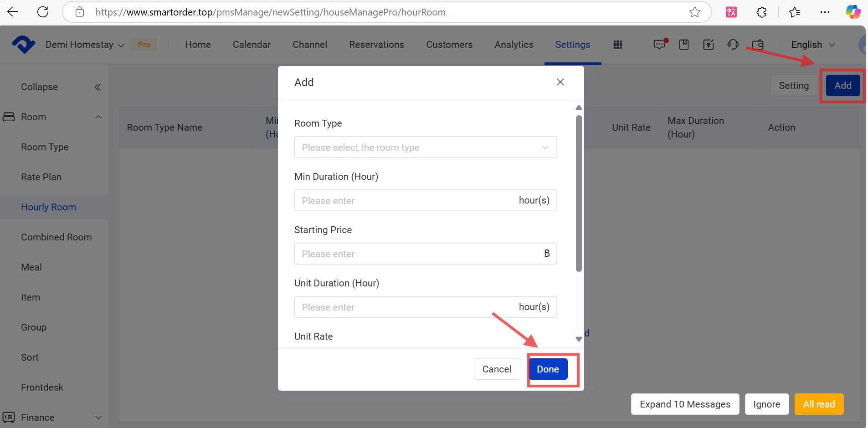Go to the Calendar tab

coord(252,45)
